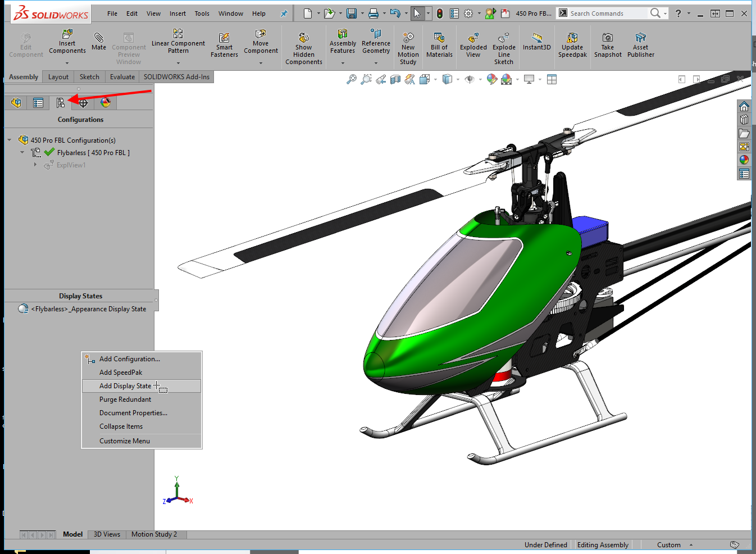Activate the Flybarless appearance display state

[x=88, y=309]
